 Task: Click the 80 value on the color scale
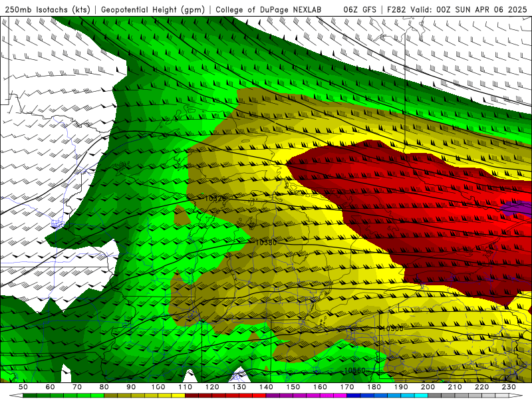tap(104, 387)
